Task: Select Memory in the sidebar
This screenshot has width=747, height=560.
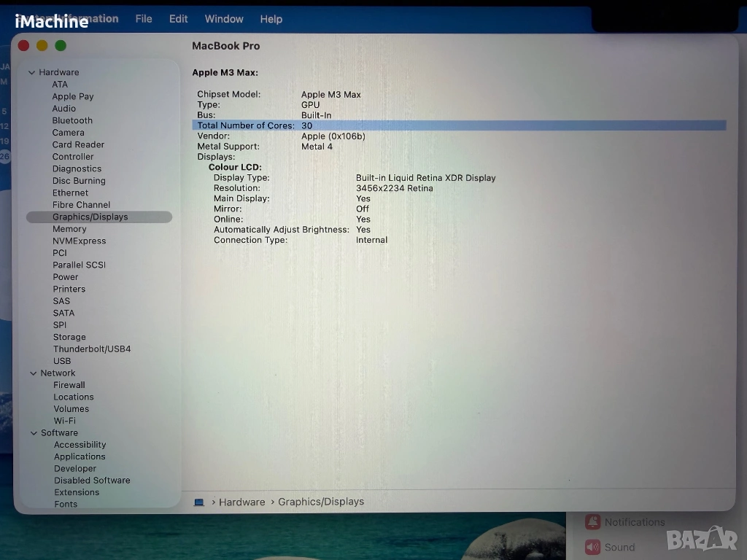Action: (69, 229)
